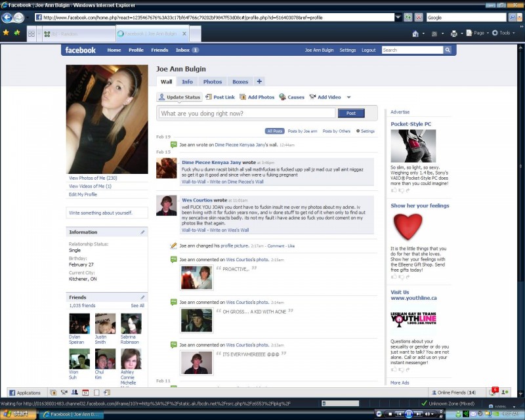Click the Edit My Profile link
Viewport: 525px width, 420px height.
point(83,195)
